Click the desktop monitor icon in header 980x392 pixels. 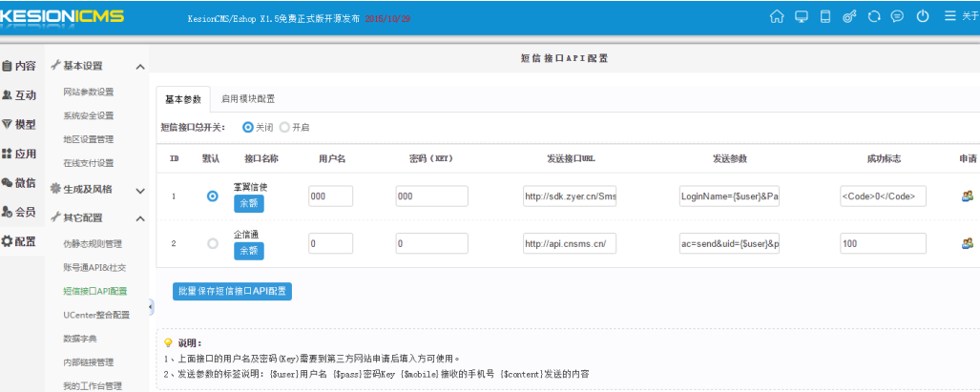(x=801, y=16)
